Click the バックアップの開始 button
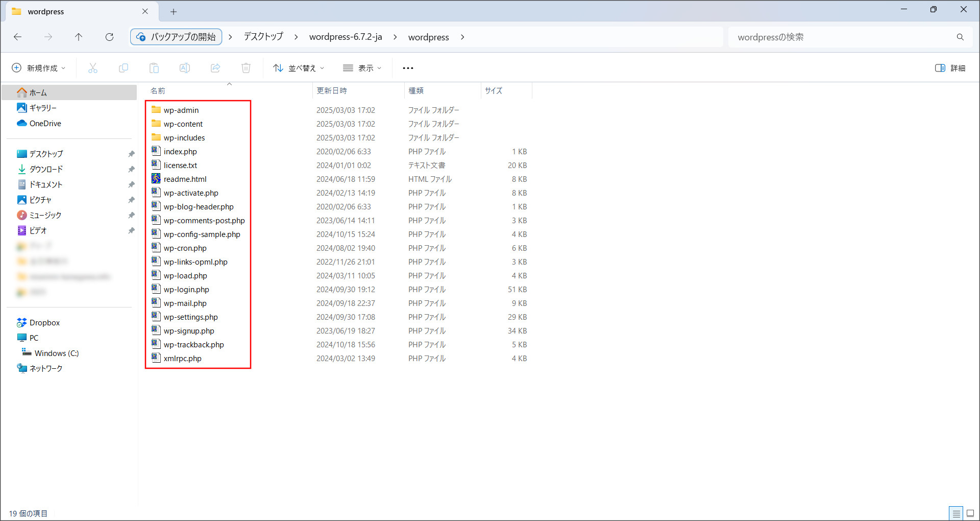This screenshot has height=521, width=980. pyautogui.click(x=177, y=37)
